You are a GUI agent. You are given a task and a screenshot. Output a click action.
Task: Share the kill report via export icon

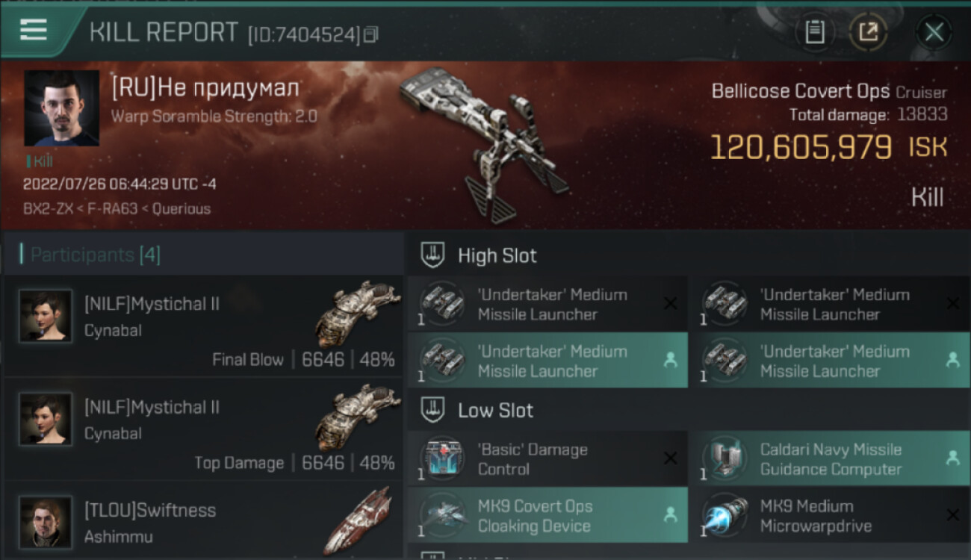(869, 32)
